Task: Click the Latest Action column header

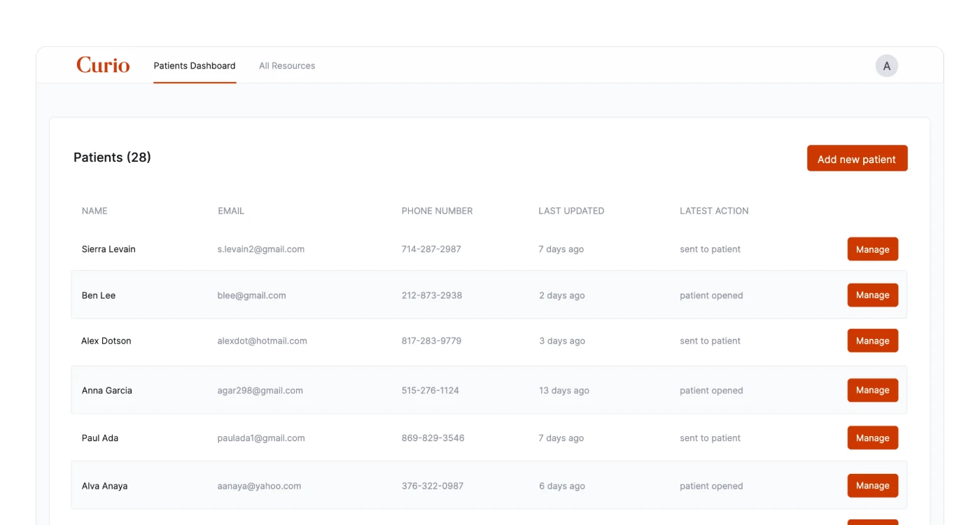Action: 714,211
